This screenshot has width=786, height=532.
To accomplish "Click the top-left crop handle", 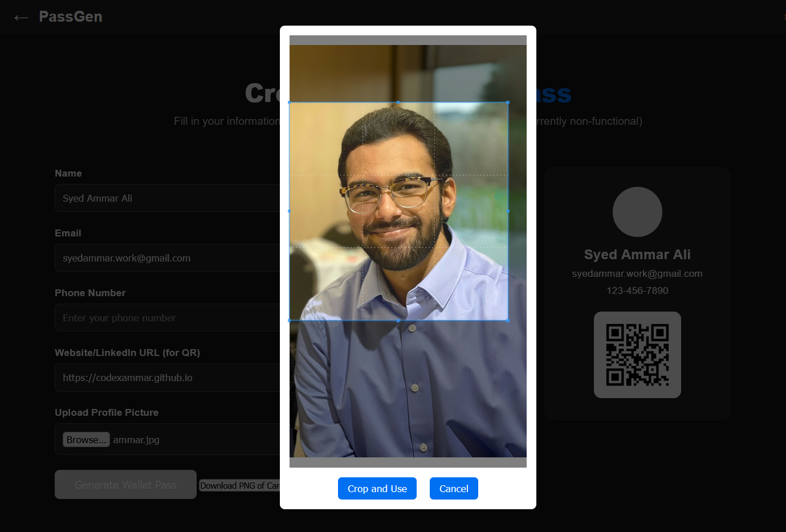I will pos(290,103).
